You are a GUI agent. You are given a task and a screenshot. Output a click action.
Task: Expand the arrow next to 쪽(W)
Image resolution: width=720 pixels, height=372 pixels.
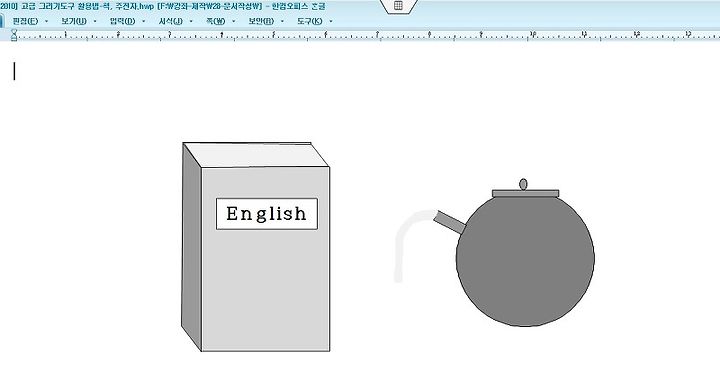pyautogui.click(x=233, y=21)
